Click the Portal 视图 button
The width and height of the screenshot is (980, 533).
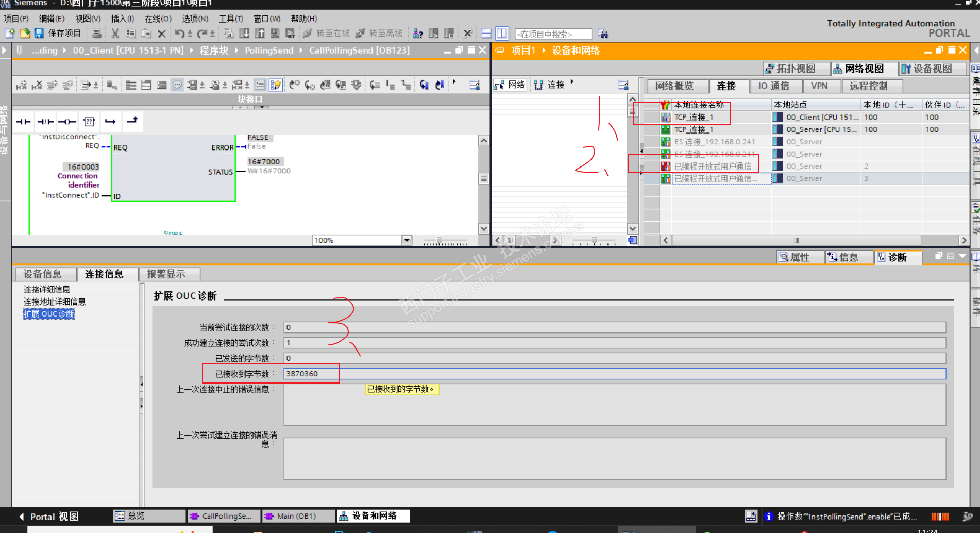point(49,517)
